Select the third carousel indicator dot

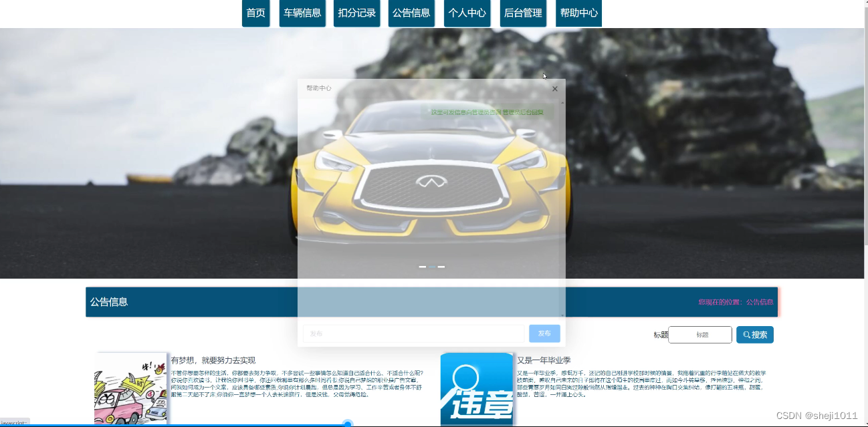441,266
